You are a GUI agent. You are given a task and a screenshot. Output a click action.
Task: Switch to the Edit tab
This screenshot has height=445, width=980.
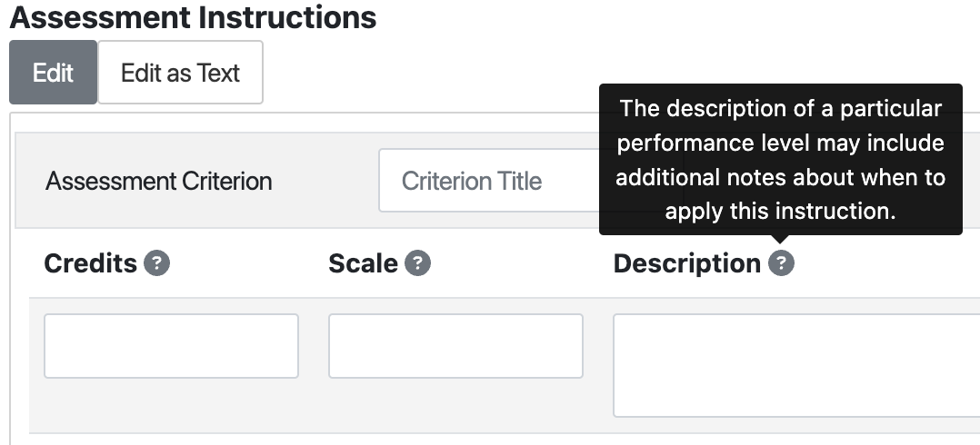tap(53, 73)
